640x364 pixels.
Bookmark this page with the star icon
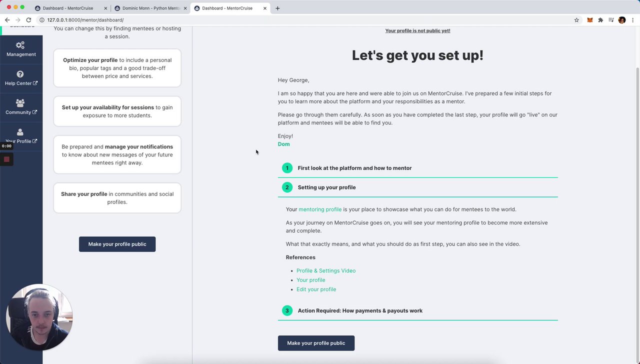576,20
